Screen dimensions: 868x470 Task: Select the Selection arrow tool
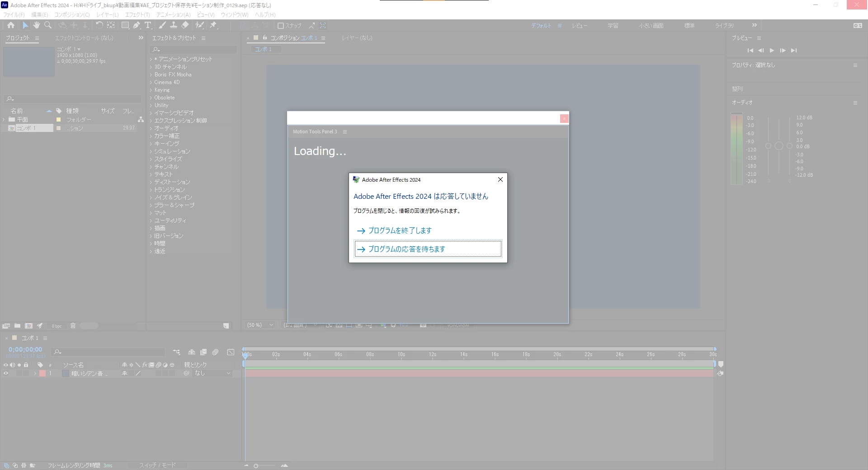click(25, 25)
